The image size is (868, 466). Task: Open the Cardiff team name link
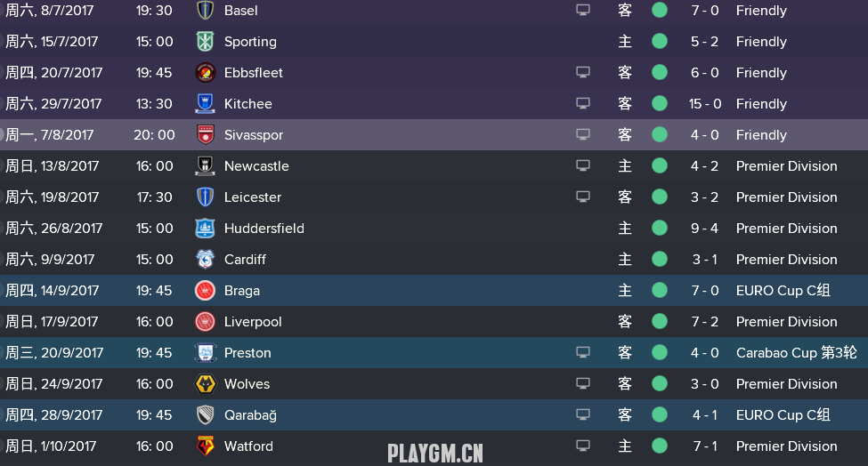pyautogui.click(x=245, y=260)
